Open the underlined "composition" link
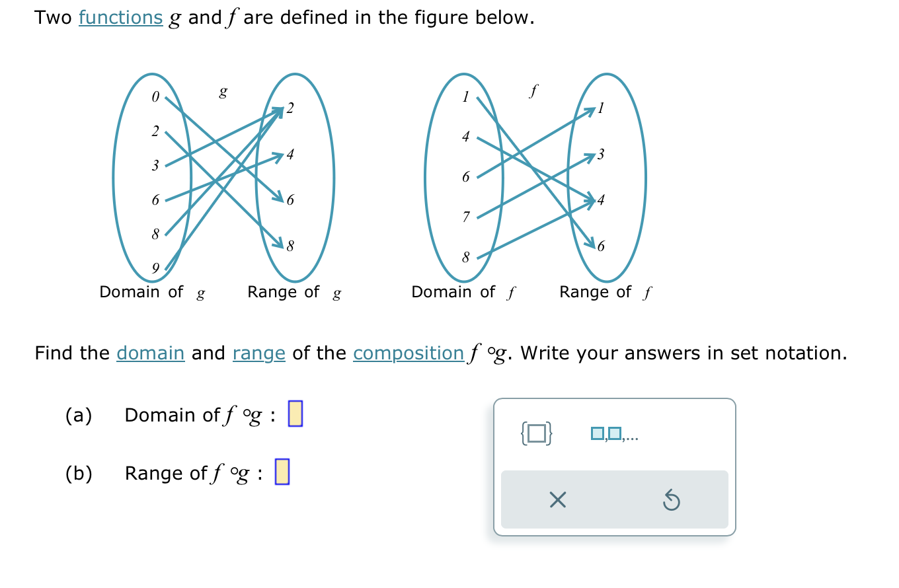899x588 pixels. (x=408, y=353)
